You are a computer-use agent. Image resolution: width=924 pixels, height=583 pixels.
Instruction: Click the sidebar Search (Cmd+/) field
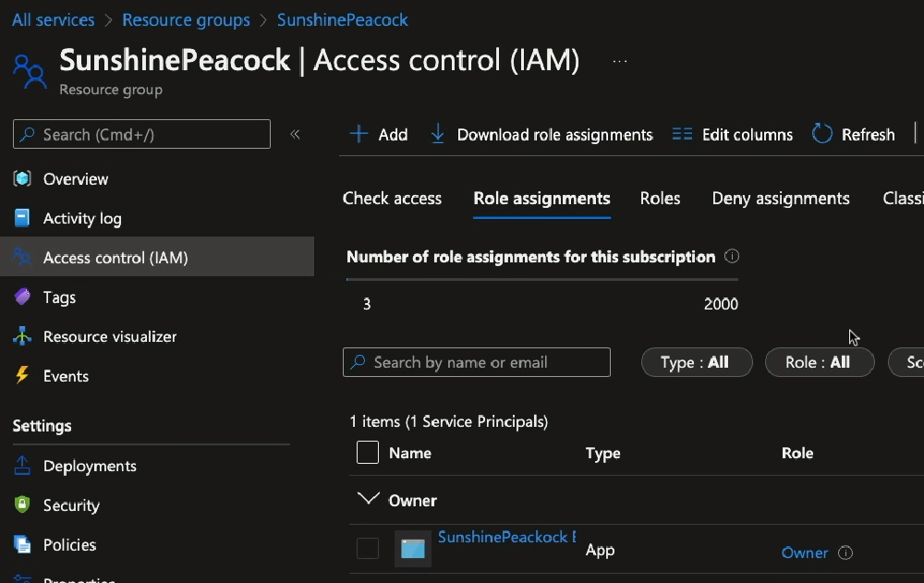pos(141,134)
